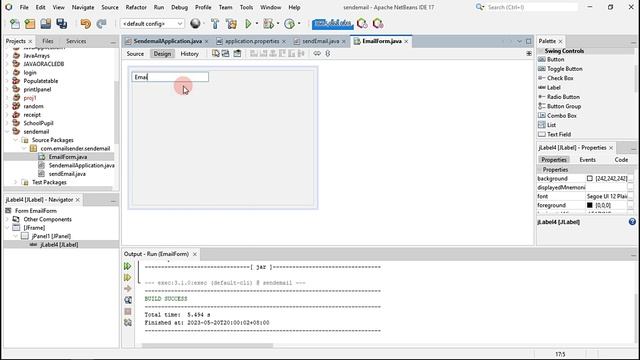Click the help icon in Properties panel
640x360 pixels.
(x=632, y=222)
